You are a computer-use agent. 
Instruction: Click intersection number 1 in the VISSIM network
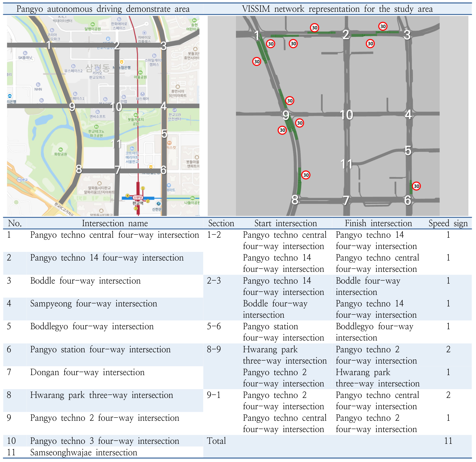[x=257, y=36]
